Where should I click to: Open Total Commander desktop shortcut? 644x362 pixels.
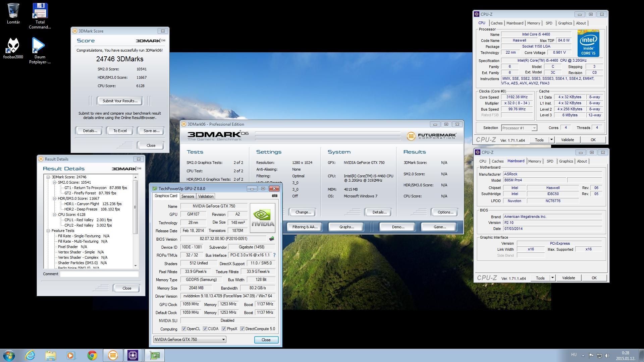click(40, 16)
